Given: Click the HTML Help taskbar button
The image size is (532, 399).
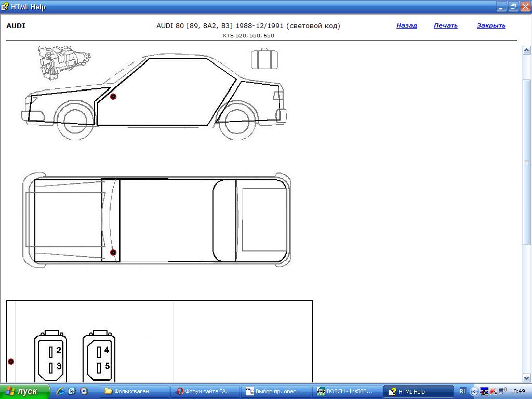Looking at the screenshot, I should tap(418, 392).
